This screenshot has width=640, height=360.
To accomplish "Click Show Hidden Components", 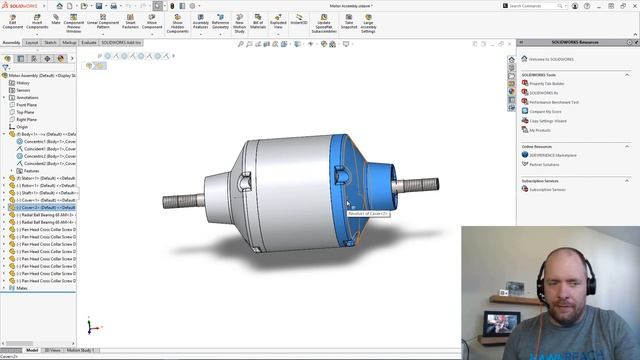I will click(x=178, y=23).
